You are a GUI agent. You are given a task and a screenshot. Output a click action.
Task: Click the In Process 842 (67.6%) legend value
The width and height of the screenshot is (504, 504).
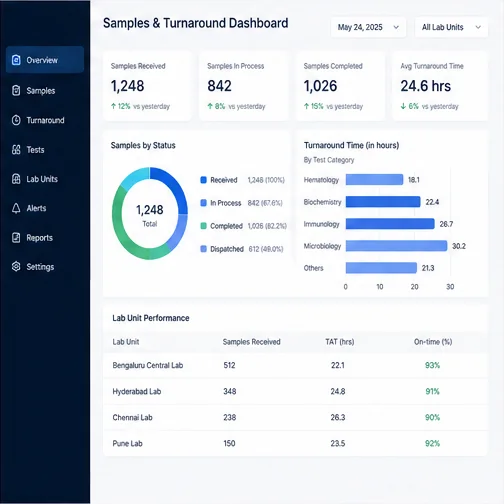[x=265, y=203]
